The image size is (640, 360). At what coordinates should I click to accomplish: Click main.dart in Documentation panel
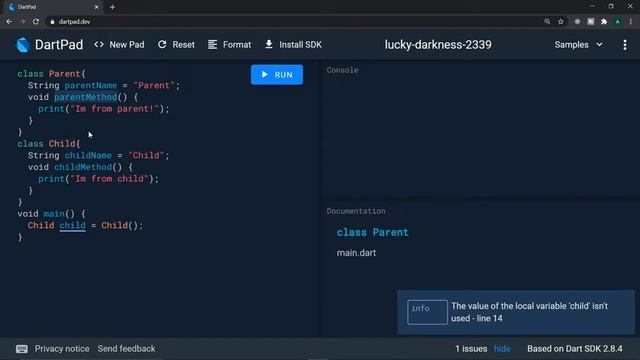tap(356, 253)
